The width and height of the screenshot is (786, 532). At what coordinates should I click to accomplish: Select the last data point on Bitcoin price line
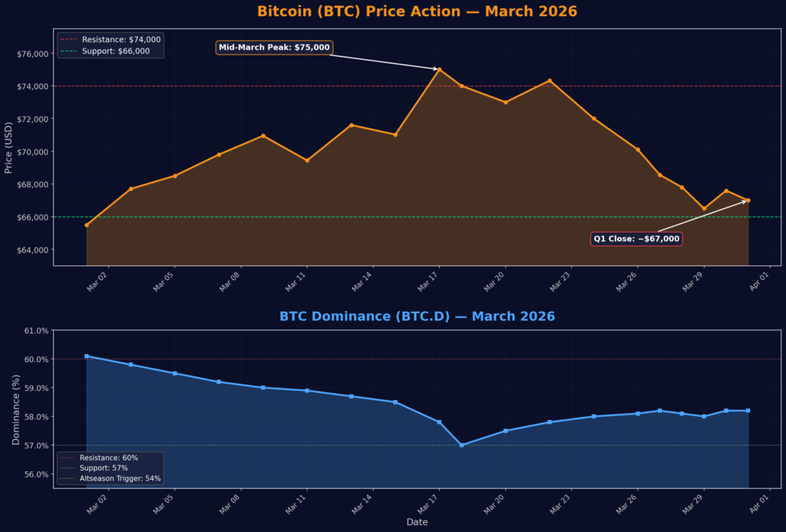748,200
